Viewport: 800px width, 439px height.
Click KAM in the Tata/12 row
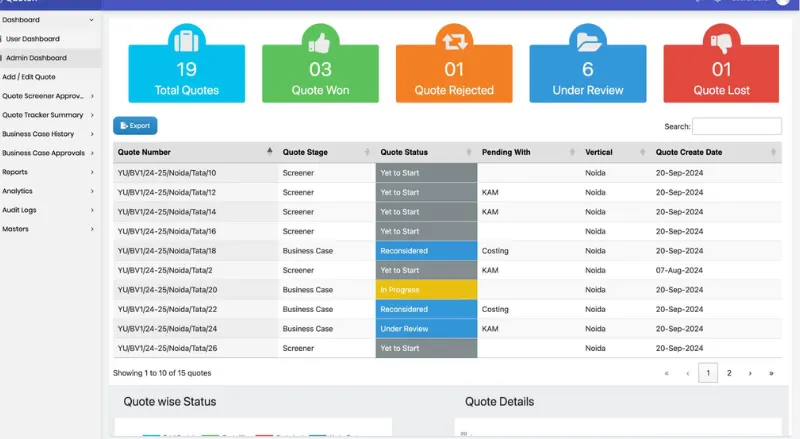490,192
